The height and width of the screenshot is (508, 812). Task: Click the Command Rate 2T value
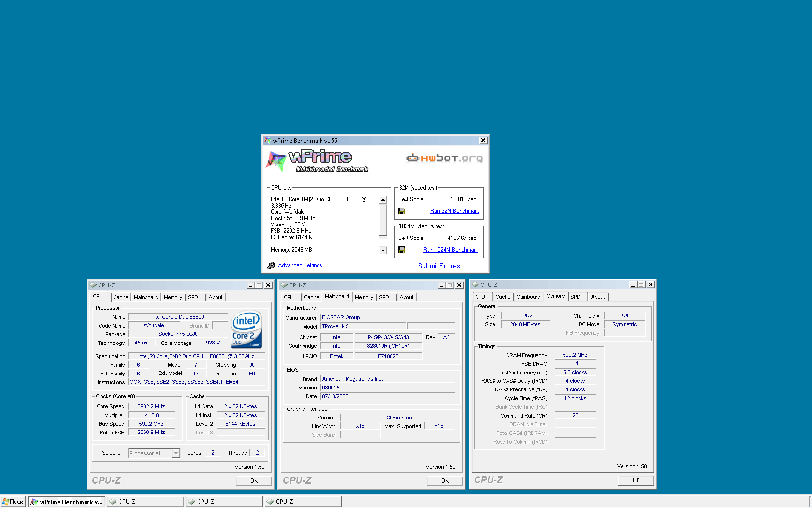click(575, 415)
